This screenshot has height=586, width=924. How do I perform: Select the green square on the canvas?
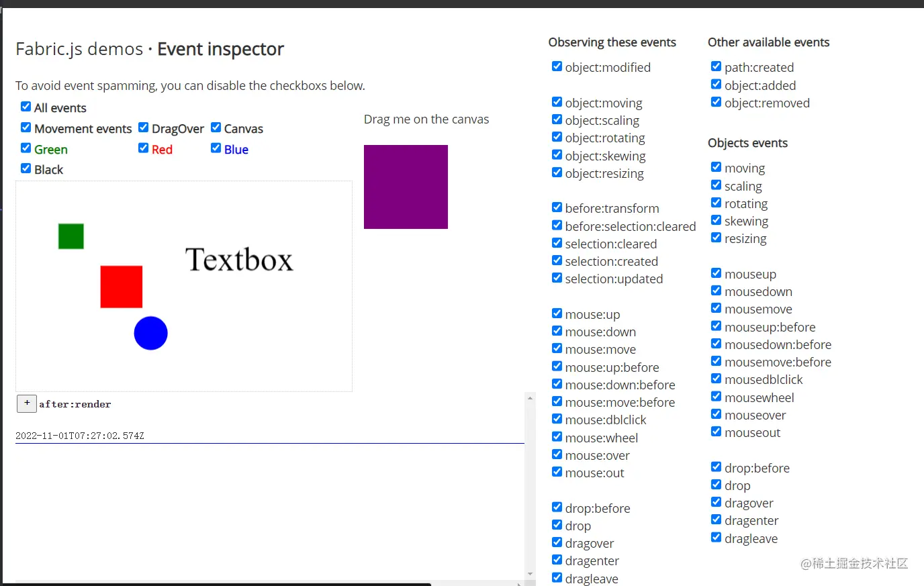point(71,236)
